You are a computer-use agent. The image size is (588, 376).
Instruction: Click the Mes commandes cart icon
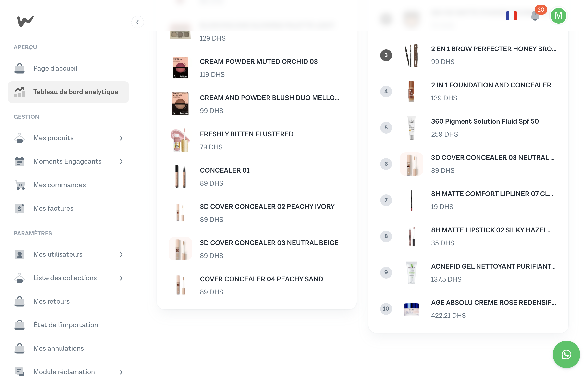tap(20, 185)
